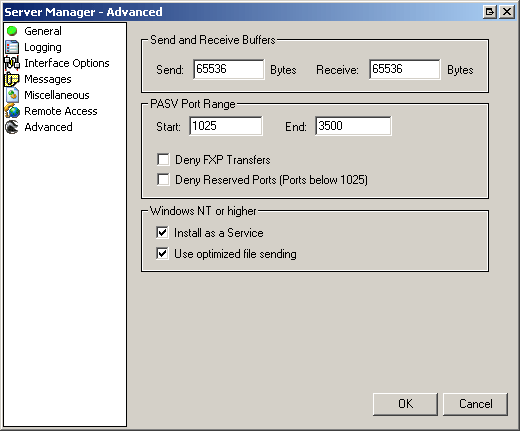Switch to Remote Access section

61,111
